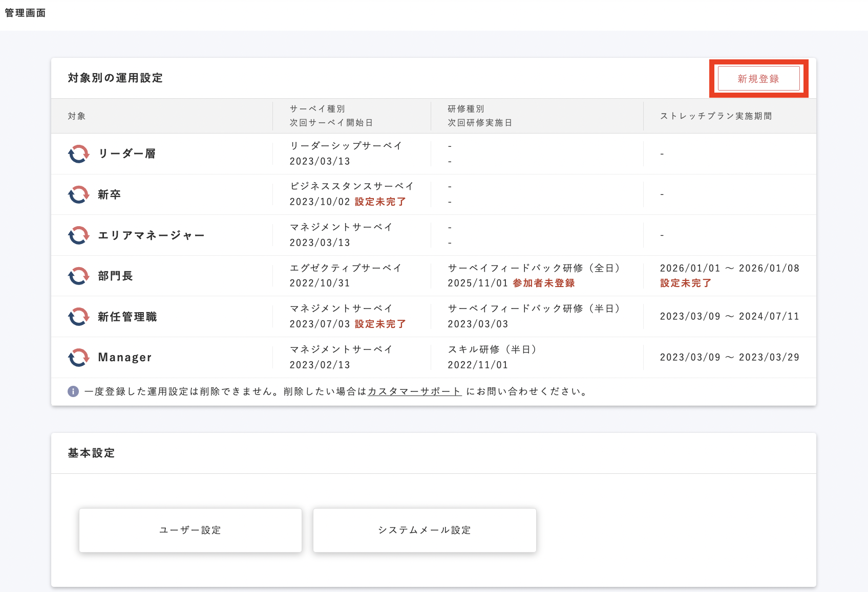Open システムメール設定 card
This screenshot has width=868, height=592.
coord(425,530)
